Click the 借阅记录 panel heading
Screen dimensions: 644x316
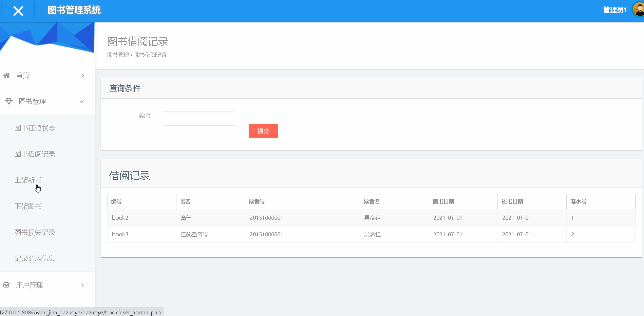130,176
